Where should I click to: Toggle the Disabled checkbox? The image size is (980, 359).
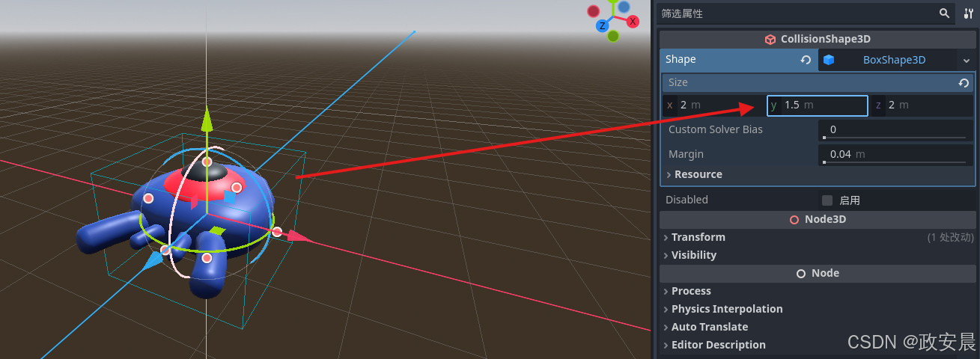point(827,200)
